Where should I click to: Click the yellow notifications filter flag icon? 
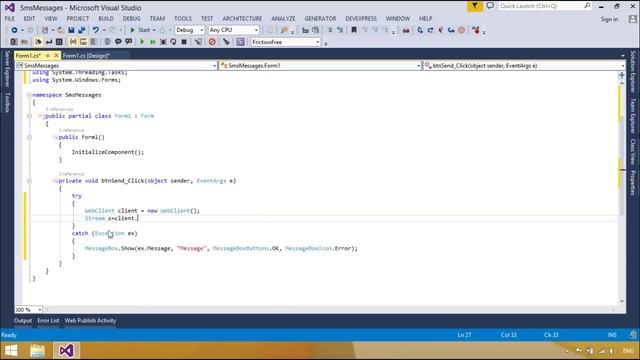click(x=475, y=6)
